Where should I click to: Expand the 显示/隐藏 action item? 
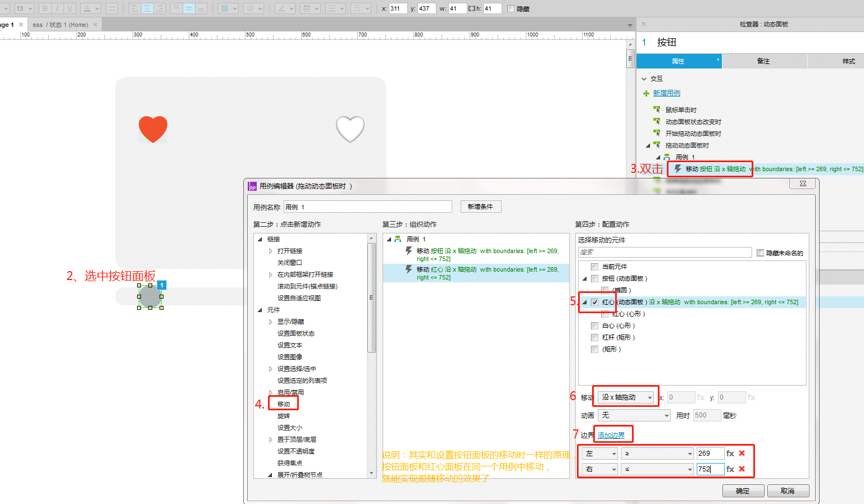click(271, 322)
